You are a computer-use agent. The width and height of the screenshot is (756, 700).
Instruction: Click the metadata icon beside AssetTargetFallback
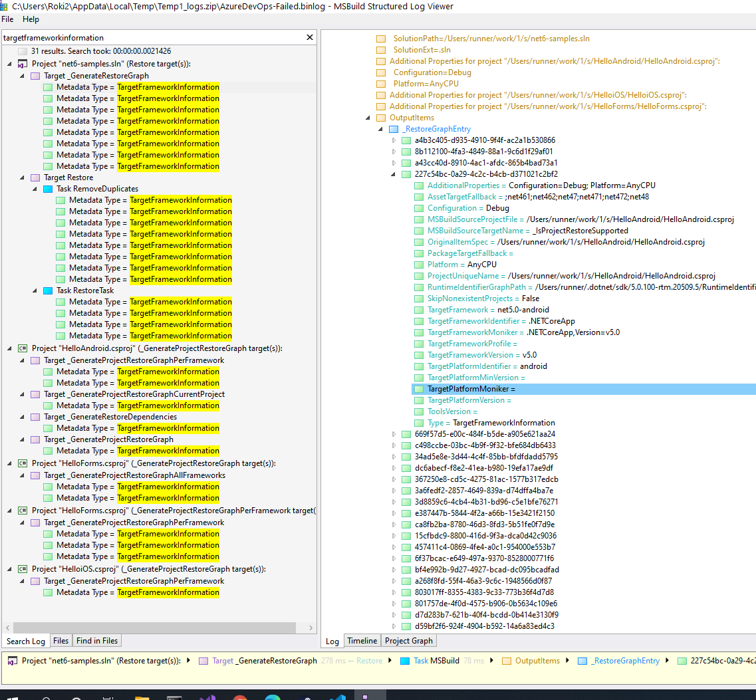(419, 197)
